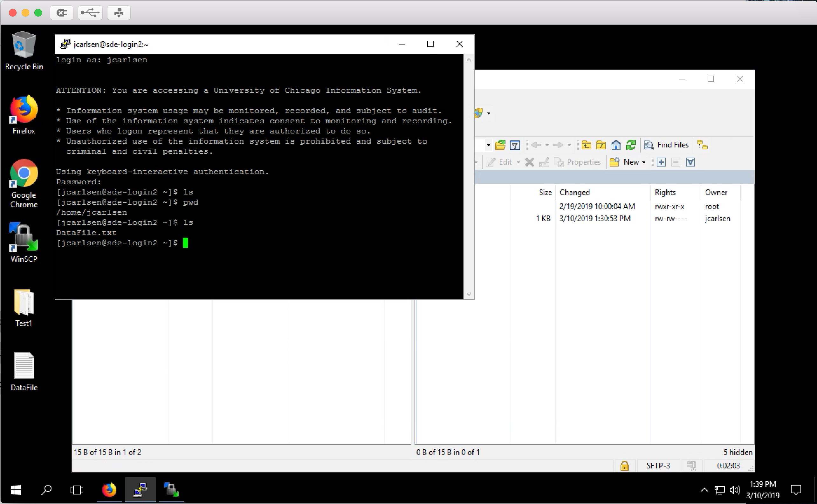Sort by the Changed column header
Viewport: 817px width, 504px height.
(x=603, y=193)
